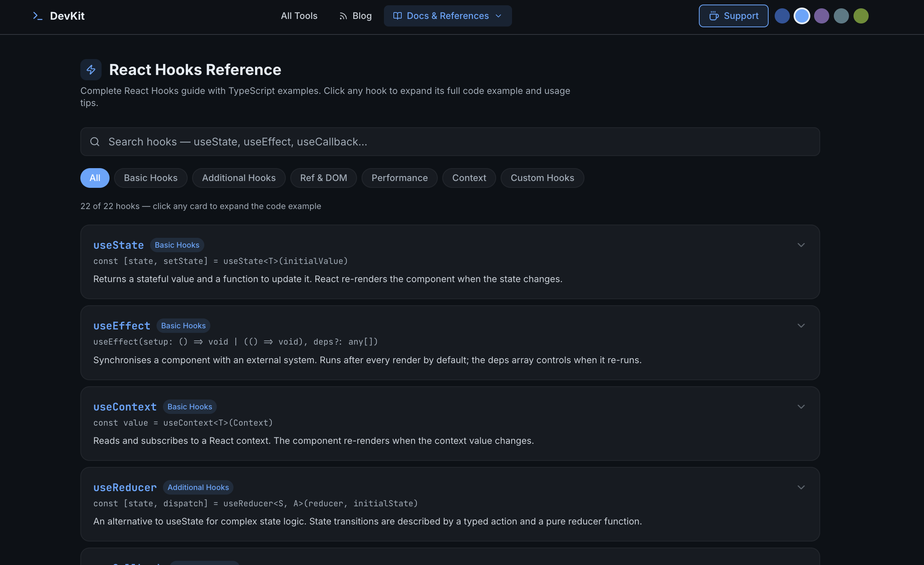Filter by Performance category
Viewport: 924px width, 565px height.
pos(399,178)
